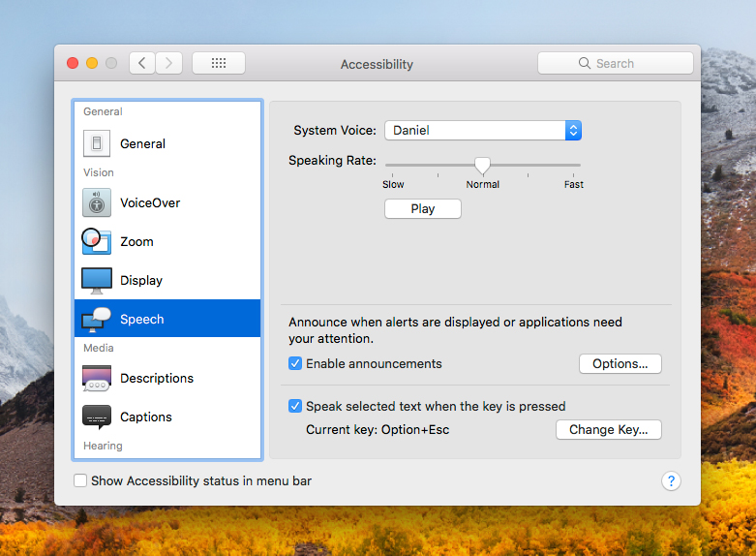The width and height of the screenshot is (756, 556).
Task: Select Zoom label in the sidebar
Action: click(136, 242)
